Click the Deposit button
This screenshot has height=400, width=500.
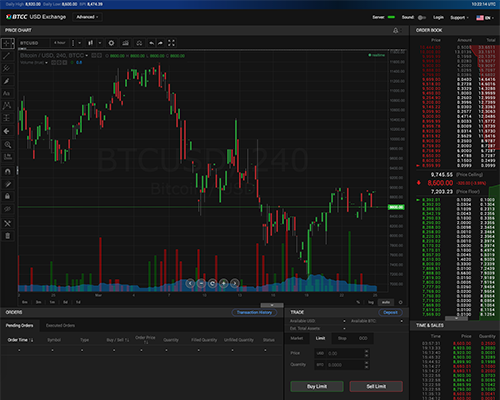click(390, 312)
